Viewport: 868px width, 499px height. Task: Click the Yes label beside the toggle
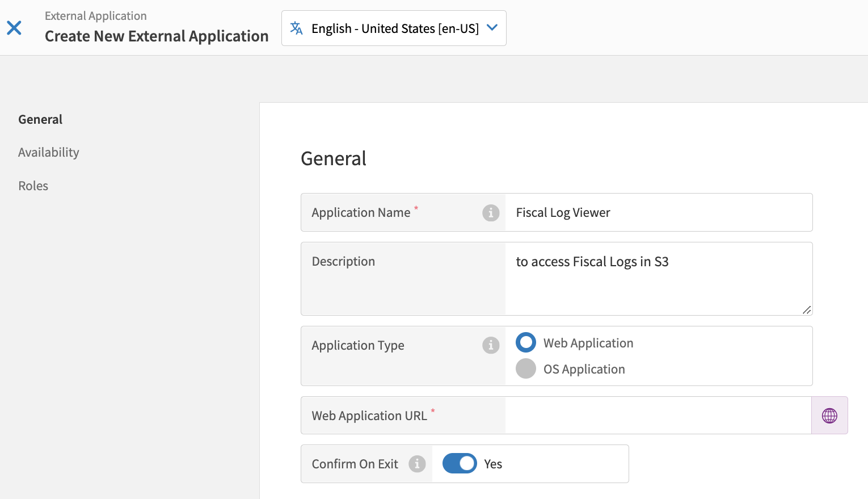493,464
